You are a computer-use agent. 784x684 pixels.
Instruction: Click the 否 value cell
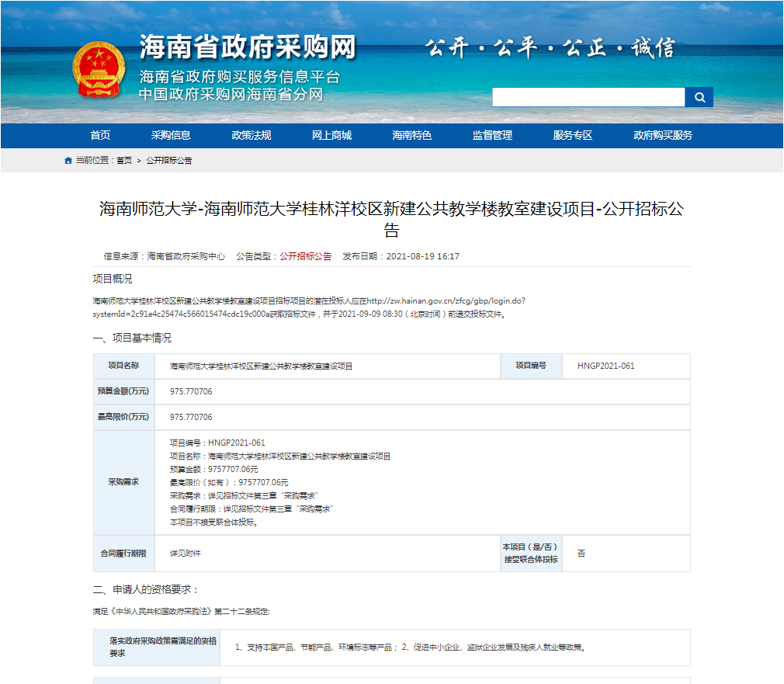626,554
